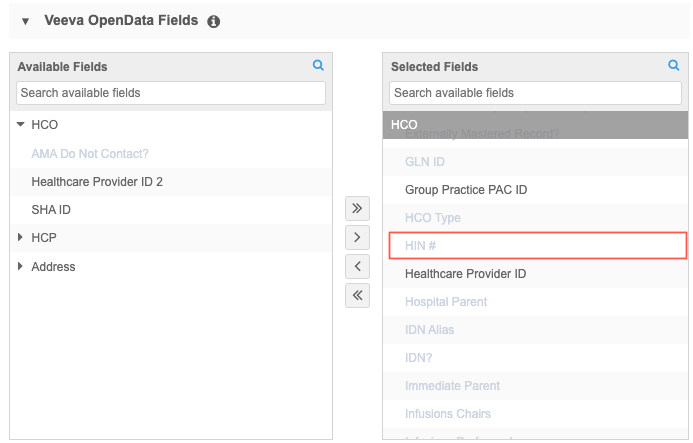The image size is (693, 443).
Task: Collapse the Veeva OpenData Fields section
Action: [25, 21]
